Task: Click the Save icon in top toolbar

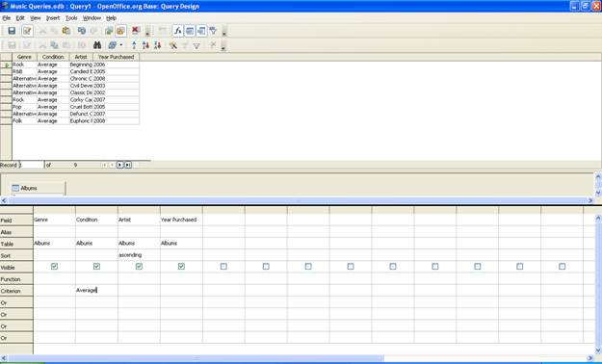Action: [12, 31]
